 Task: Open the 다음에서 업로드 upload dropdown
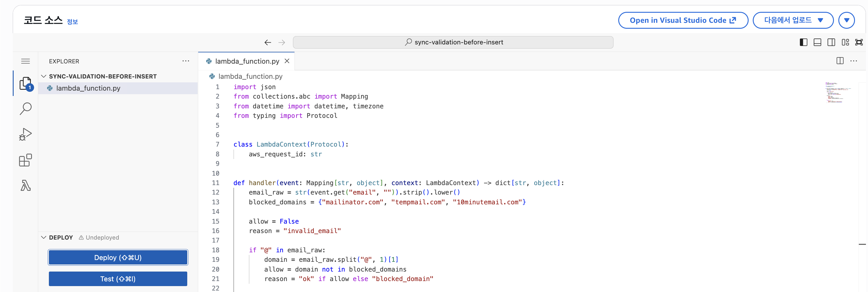coord(793,20)
